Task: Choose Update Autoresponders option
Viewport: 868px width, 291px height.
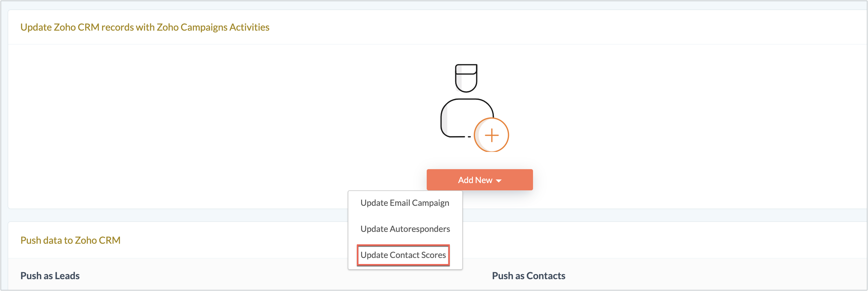Action: point(405,229)
